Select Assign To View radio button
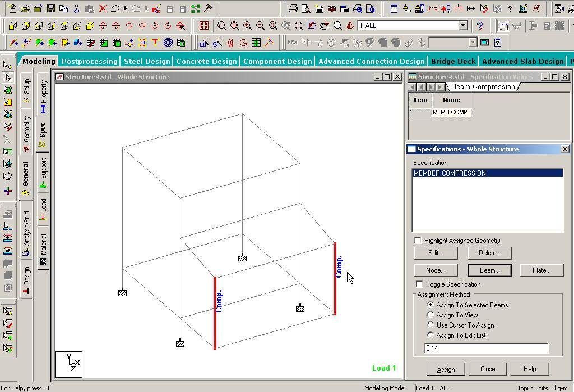 click(x=430, y=315)
